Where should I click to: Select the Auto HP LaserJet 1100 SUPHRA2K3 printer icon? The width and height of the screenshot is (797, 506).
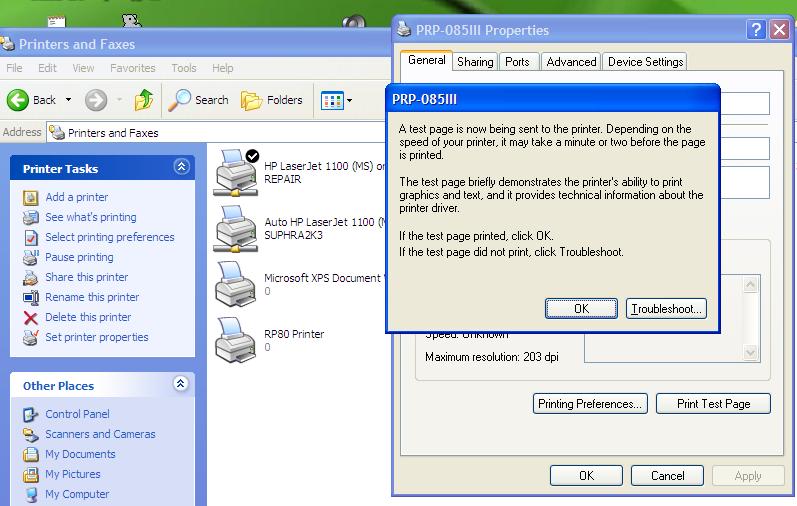tap(236, 229)
